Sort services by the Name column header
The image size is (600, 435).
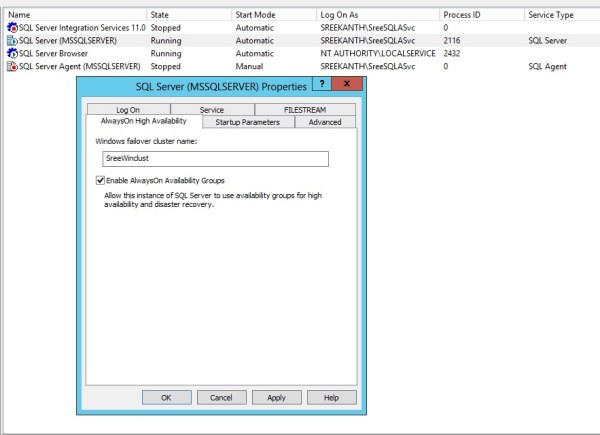tap(20, 16)
